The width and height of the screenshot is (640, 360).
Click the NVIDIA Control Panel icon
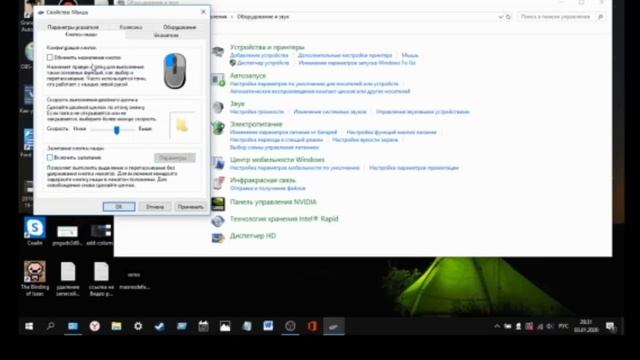[x=218, y=203]
